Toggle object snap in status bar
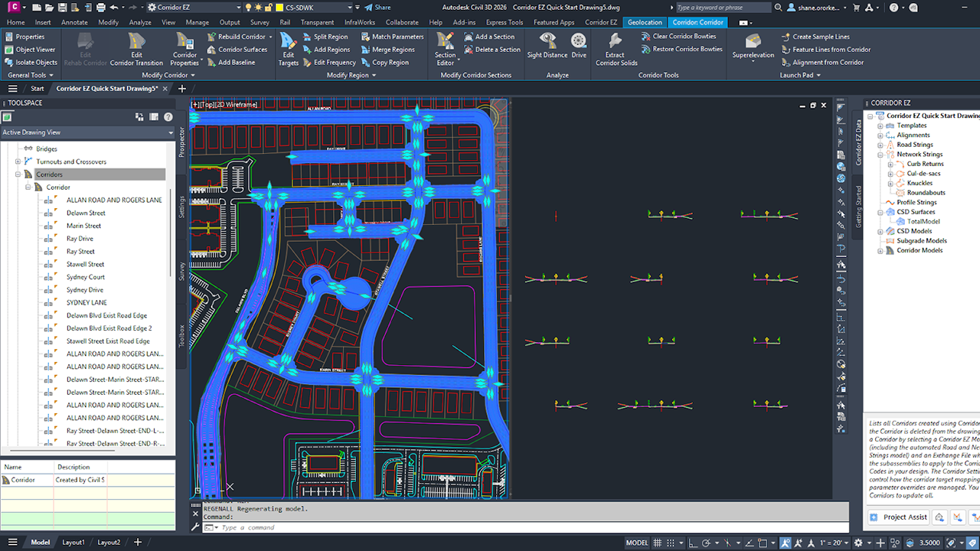Image resolution: width=980 pixels, height=551 pixels. pos(761,543)
